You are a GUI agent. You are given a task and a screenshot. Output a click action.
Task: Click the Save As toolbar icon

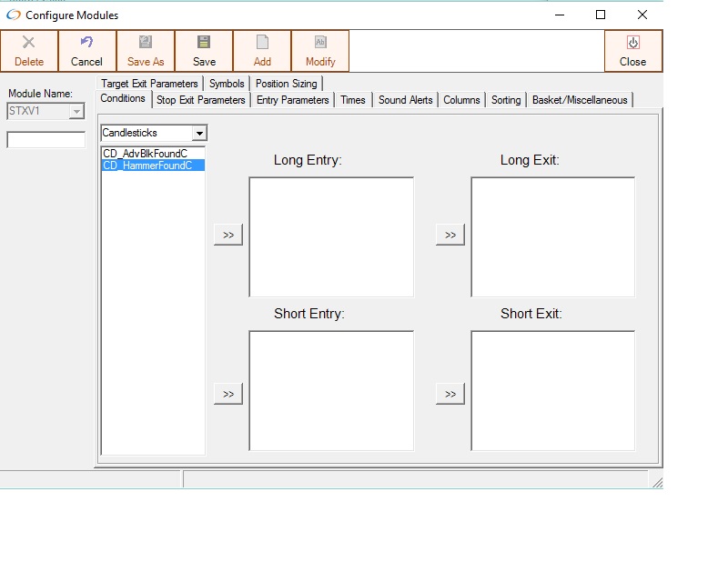pyautogui.click(x=146, y=43)
